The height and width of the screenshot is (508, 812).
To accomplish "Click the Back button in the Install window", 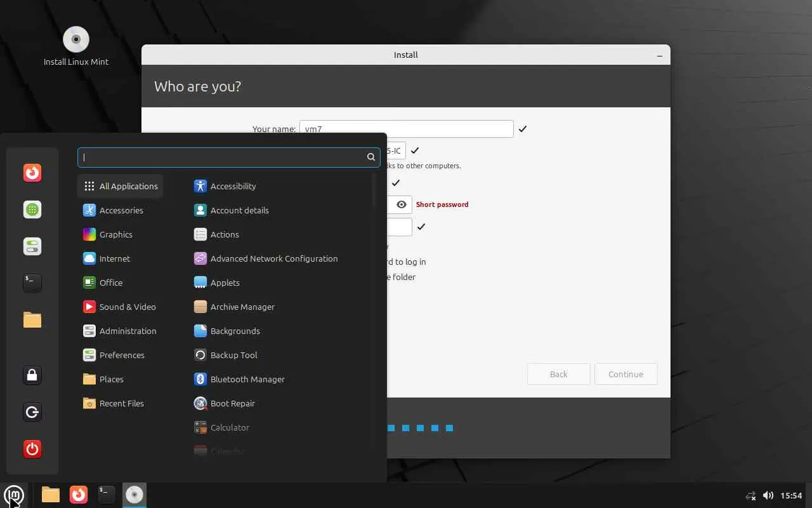I will tap(558, 374).
